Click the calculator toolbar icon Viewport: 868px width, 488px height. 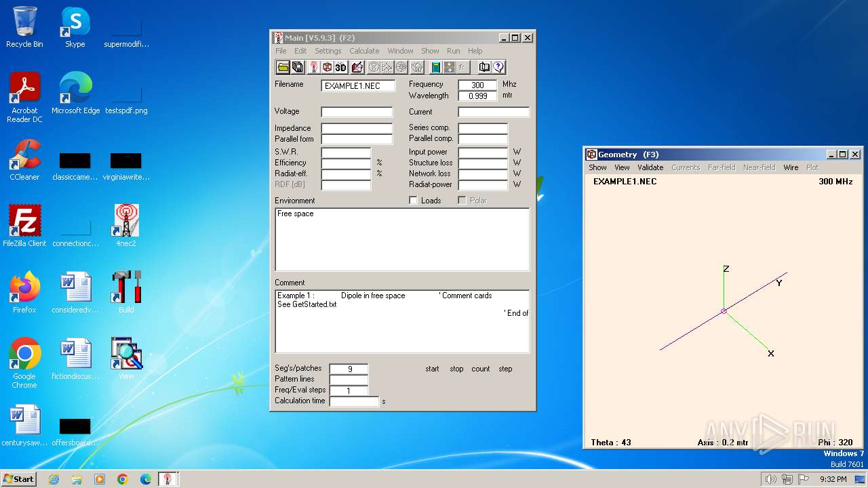pyautogui.click(x=435, y=67)
